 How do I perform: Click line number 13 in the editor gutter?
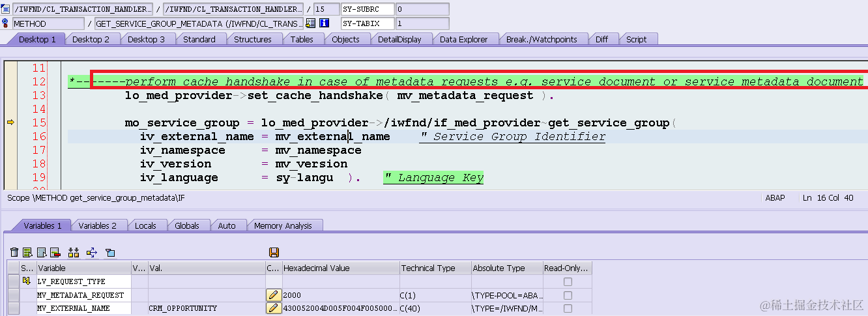pyautogui.click(x=39, y=96)
